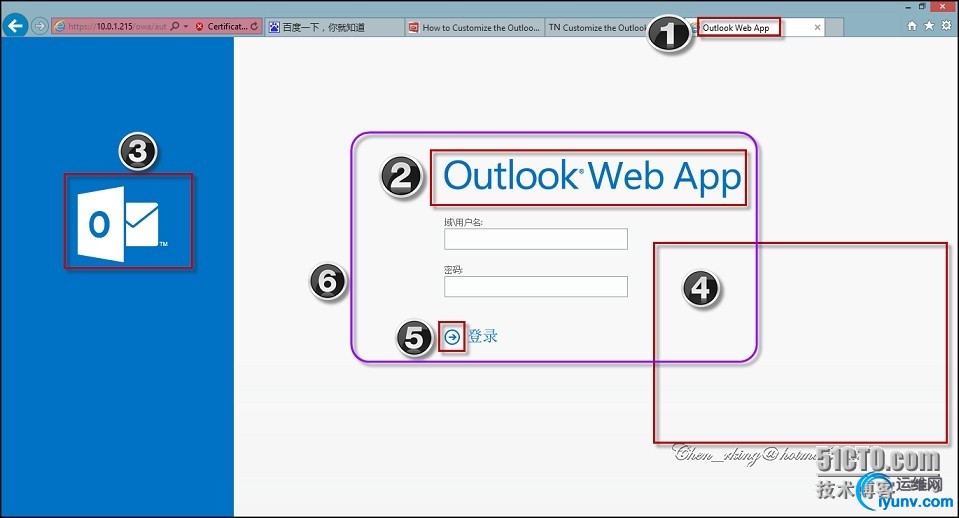Screen dimensions: 959x518
Task: Click the Outlook Web App heading
Action: pyautogui.click(x=591, y=176)
